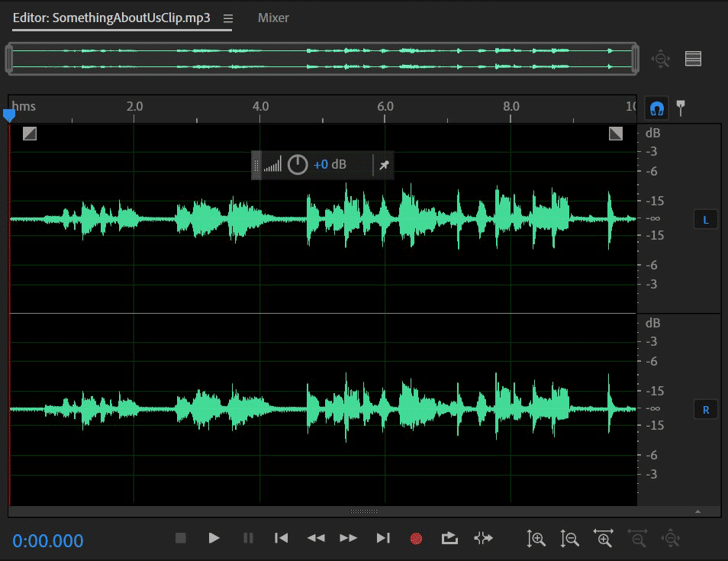Click the right channel dB scale label

coord(652,323)
